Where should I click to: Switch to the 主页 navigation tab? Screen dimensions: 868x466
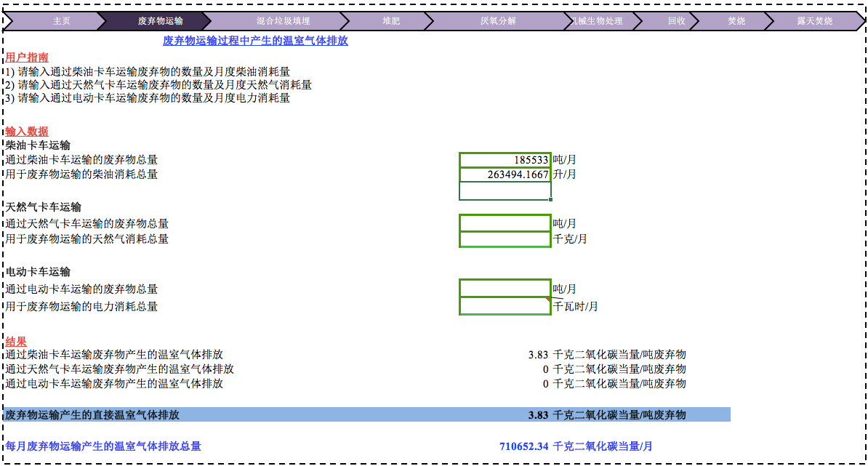click(61, 21)
